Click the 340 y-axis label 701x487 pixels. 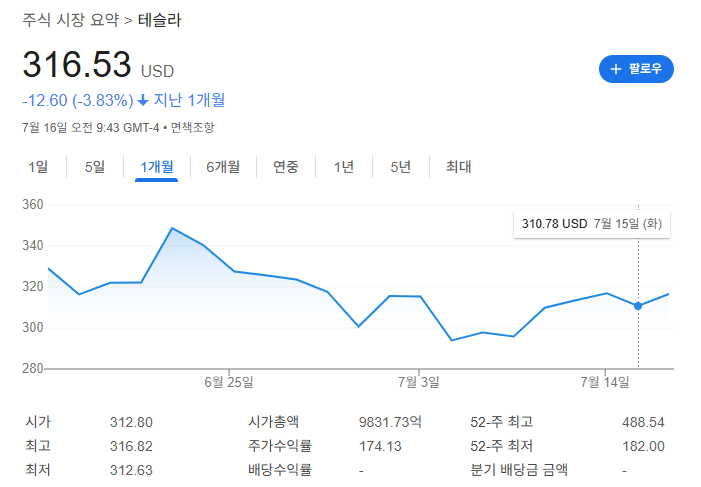33,246
